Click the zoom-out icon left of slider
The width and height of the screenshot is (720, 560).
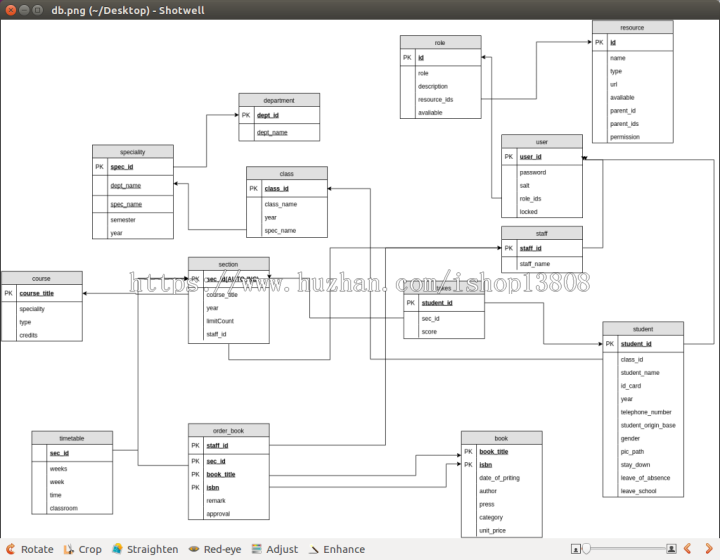click(x=576, y=549)
